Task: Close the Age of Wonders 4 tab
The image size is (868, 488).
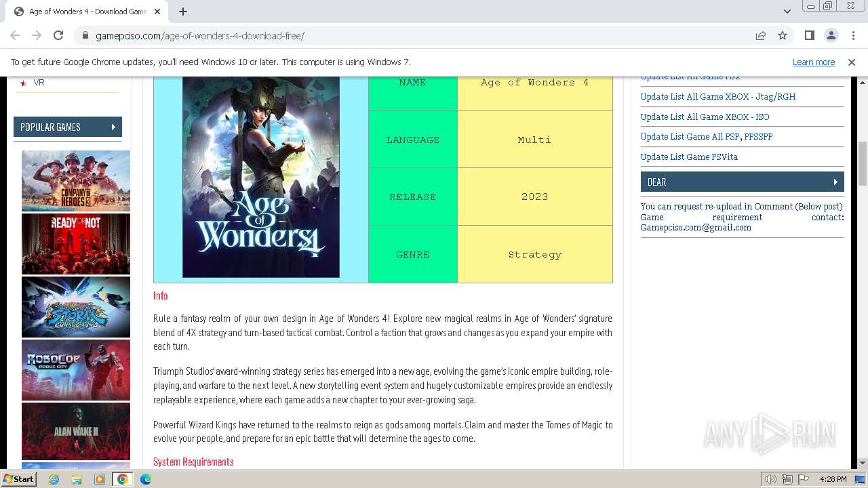Action: pos(157,12)
